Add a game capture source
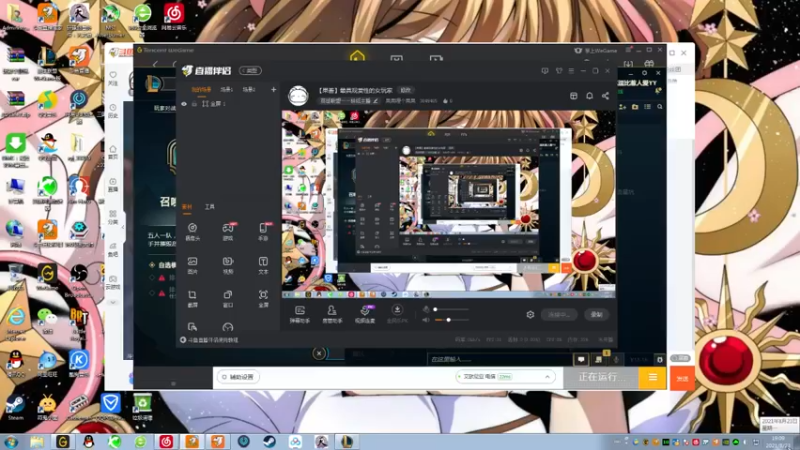Image resolution: width=800 pixels, height=450 pixels. pos(228,231)
